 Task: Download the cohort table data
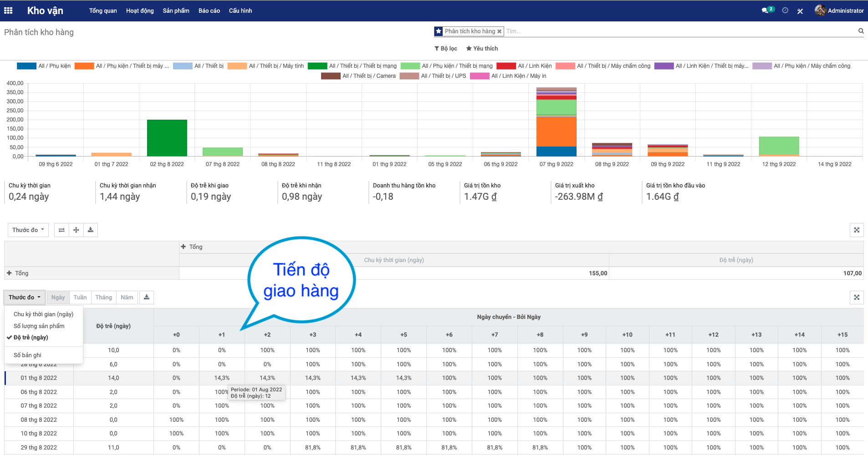[x=147, y=298]
